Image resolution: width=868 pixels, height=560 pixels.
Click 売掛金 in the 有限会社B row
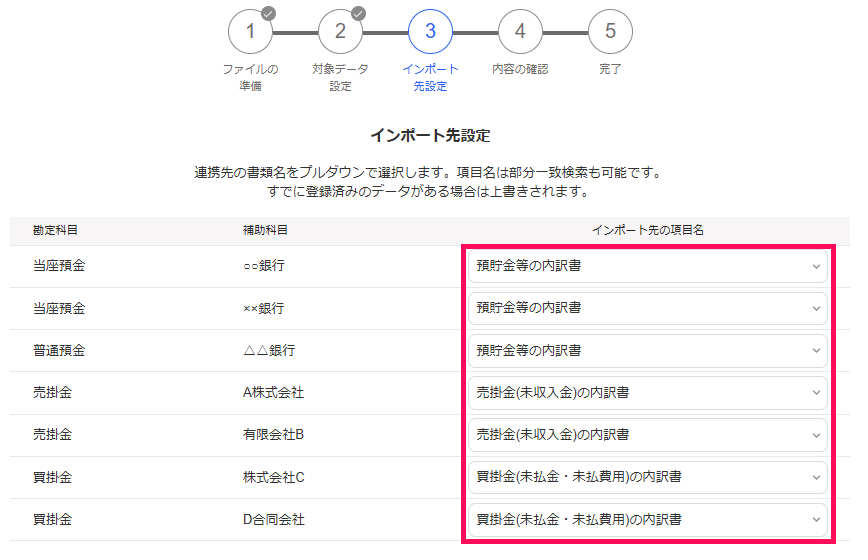(53, 434)
